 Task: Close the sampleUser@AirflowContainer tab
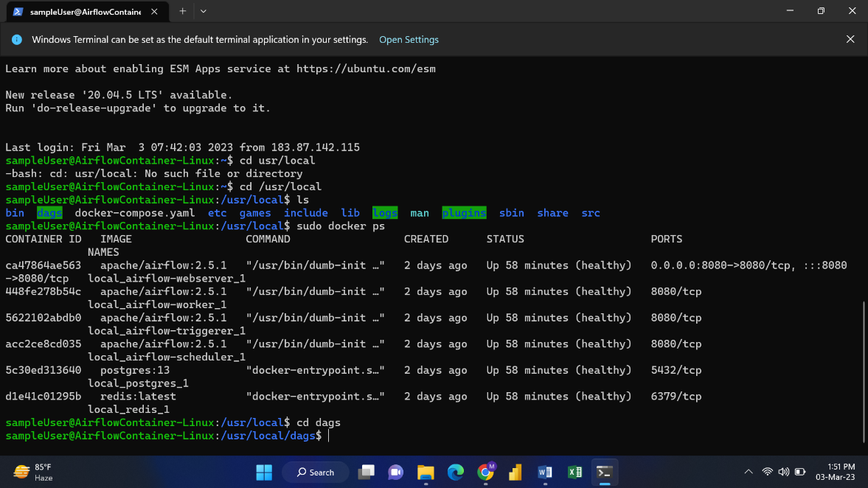154,12
